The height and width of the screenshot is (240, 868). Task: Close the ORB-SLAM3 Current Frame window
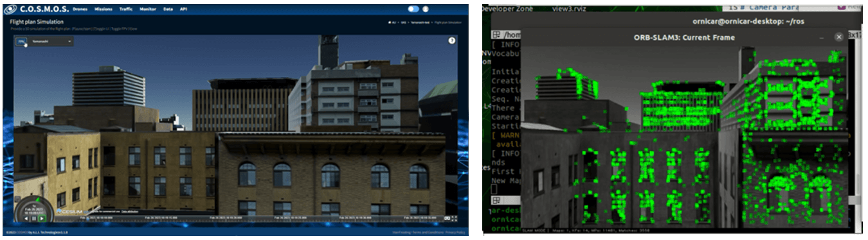point(838,37)
